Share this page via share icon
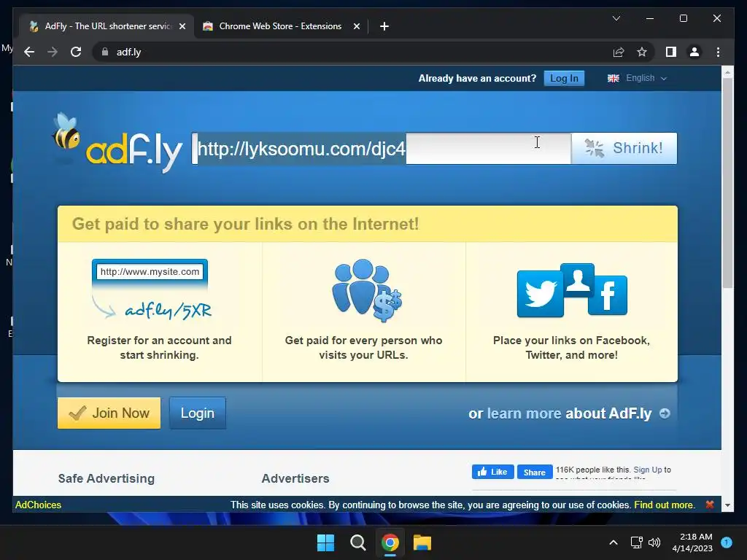The height and width of the screenshot is (560, 747). click(619, 52)
